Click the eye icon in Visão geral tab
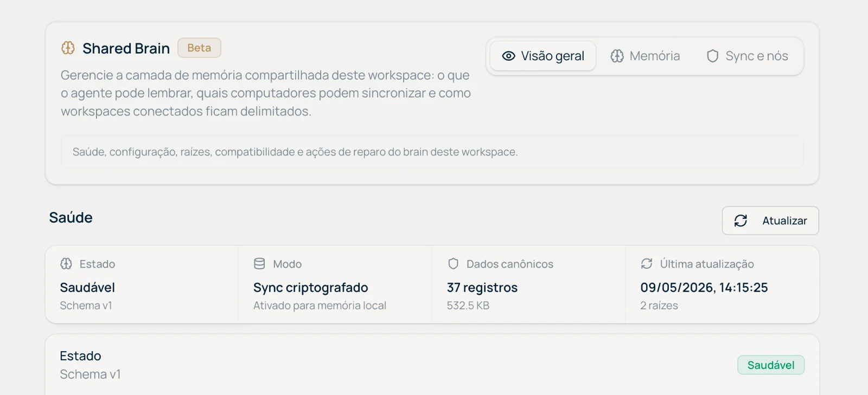 508,56
